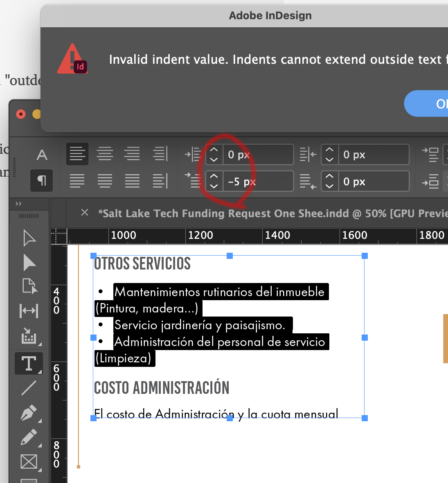Select the Pencil tool
This screenshot has width=448, height=483.
(29, 437)
